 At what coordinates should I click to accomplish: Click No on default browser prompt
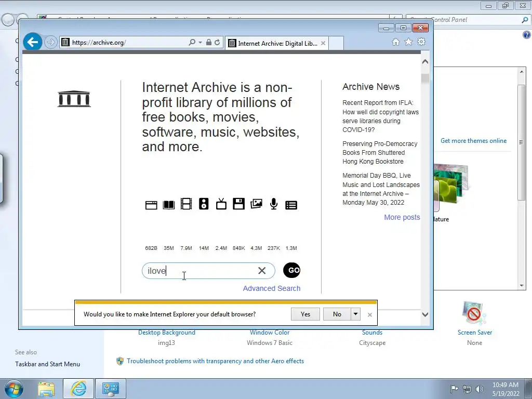pos(337,314)
